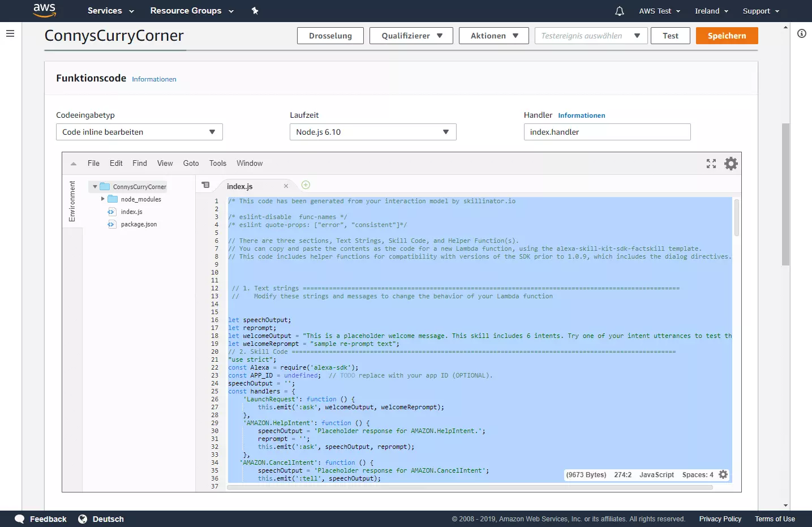Open the Codeeingabetyp dropdown
Viewport: 812px width, 527px height.
pos(139,132)
